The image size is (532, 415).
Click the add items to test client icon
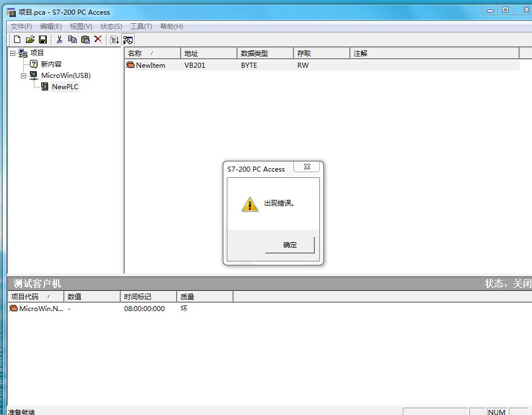(115, 40)
